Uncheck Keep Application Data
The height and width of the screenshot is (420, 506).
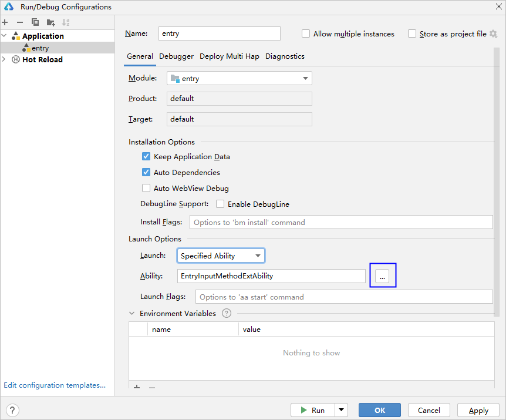click(146, 157)
